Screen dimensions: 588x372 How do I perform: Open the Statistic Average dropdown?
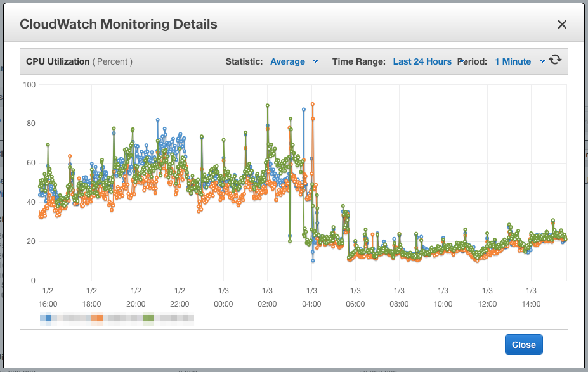tap(294, 61)
